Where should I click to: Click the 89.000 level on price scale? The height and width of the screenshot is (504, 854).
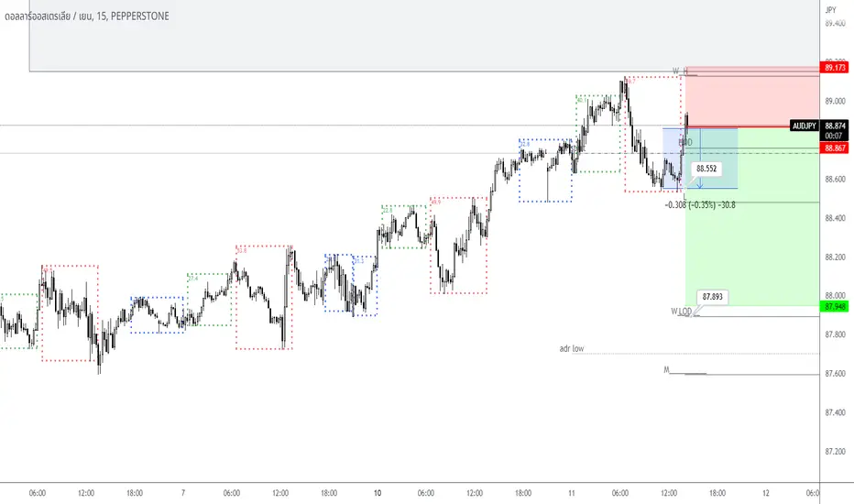(835, 102)
